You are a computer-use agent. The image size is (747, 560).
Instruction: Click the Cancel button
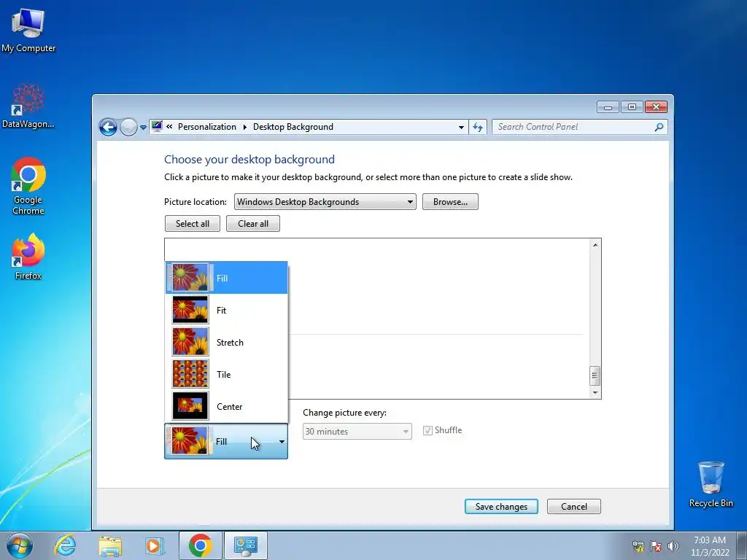[x=574, y=507]
